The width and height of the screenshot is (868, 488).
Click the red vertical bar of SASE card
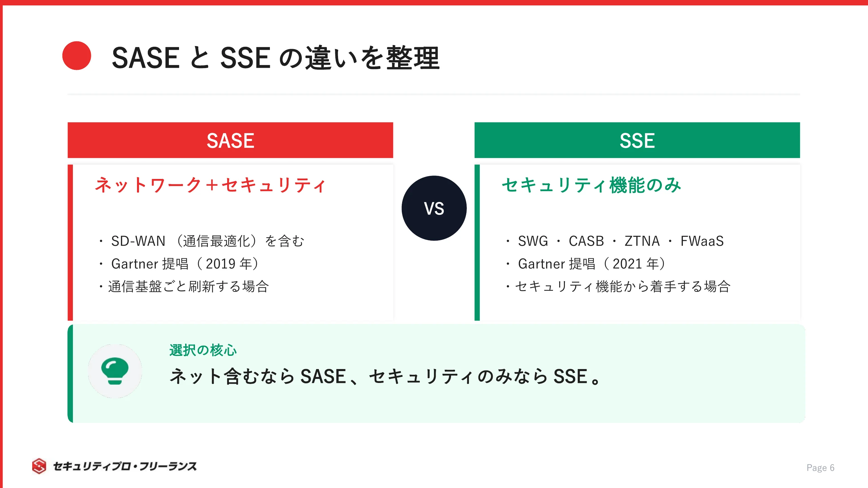(70, 243)
